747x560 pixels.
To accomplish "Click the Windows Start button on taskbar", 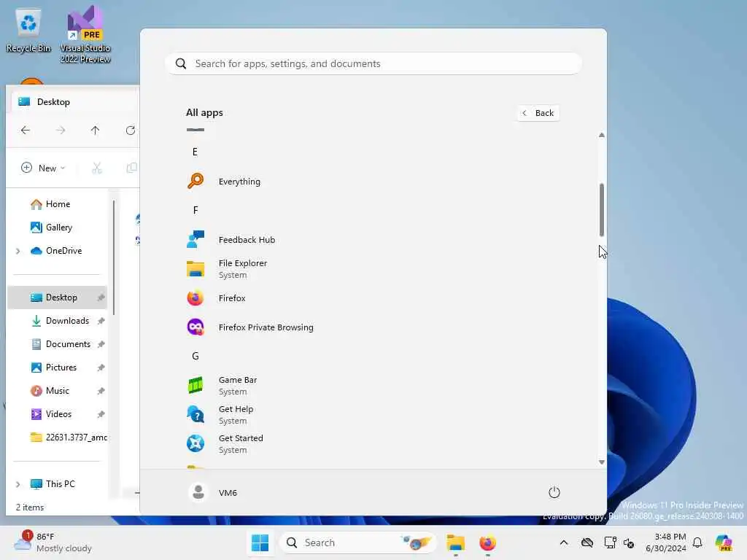I will [260, 542].
